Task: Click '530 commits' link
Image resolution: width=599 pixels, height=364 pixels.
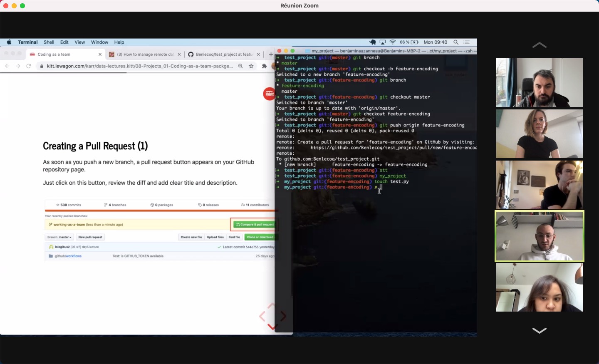Action: 69,205
